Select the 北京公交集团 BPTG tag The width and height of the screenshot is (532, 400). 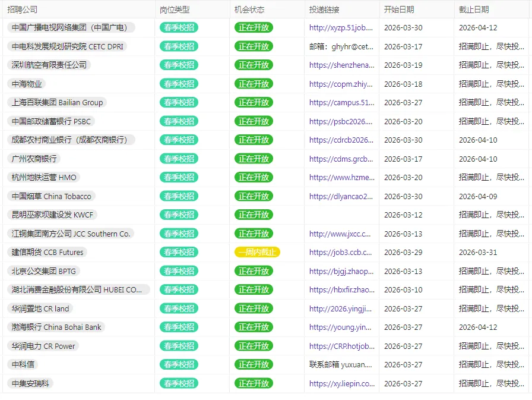(43, 271)
